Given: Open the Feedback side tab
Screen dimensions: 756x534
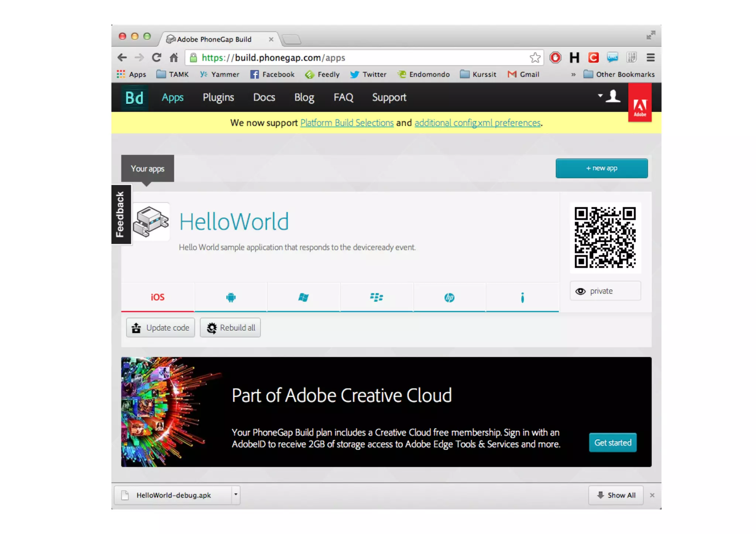Looking at the screenshot, I should [120, 214].
